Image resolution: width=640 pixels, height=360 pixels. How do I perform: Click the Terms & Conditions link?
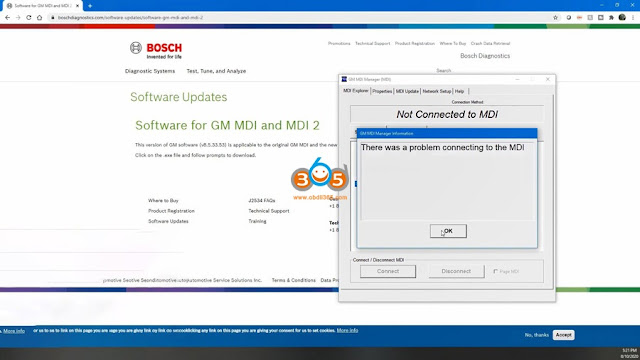click(293, 280)
